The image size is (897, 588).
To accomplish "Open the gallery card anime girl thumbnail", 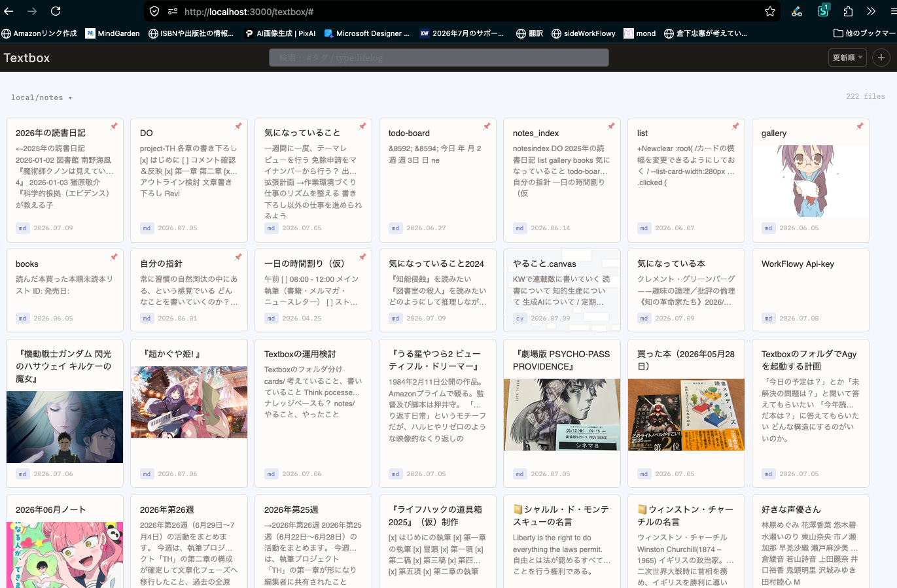I will [x=811, y=181].
